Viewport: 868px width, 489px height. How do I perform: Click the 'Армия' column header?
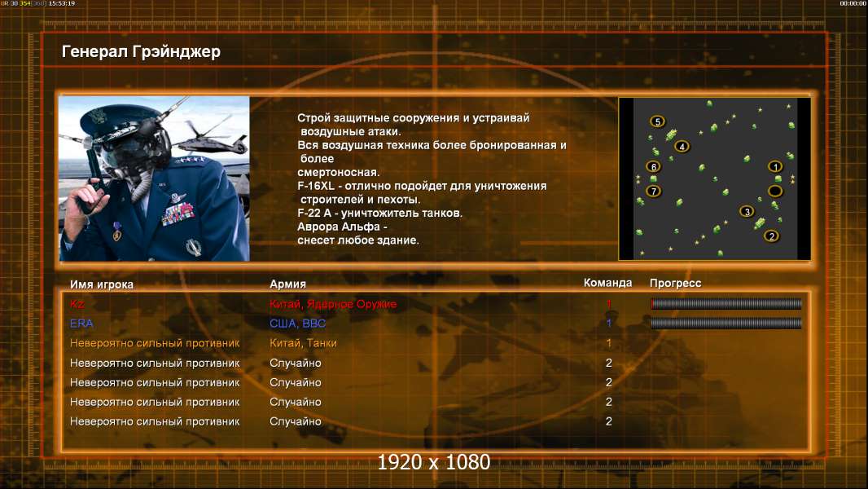coord(287,284)
